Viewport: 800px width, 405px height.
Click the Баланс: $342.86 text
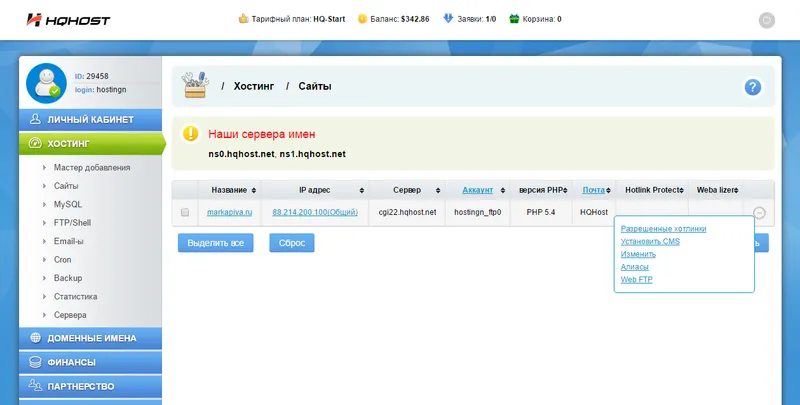[x=399, y=19]
